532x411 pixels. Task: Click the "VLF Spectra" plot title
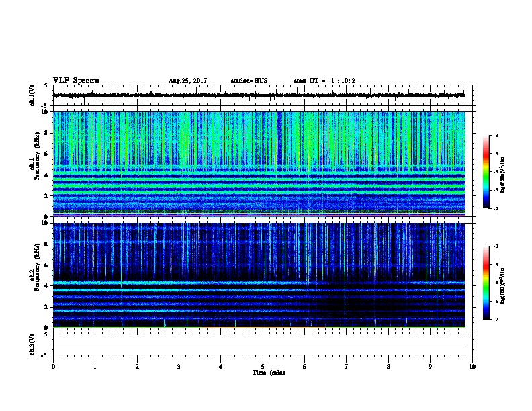76,81
